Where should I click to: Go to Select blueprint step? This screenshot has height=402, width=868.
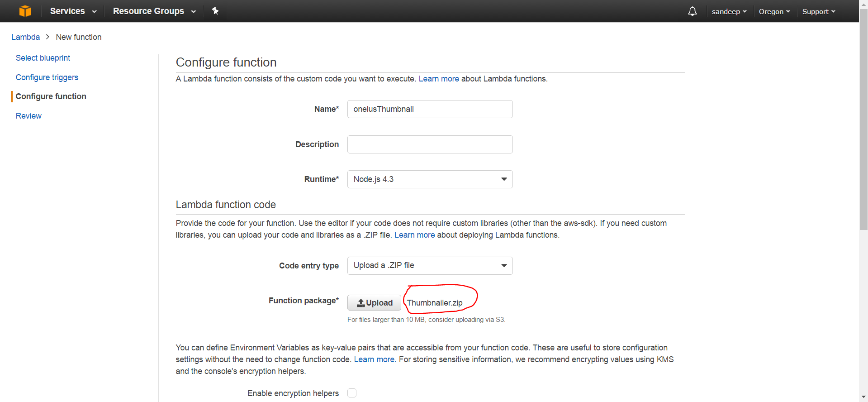tap(43, 58)
